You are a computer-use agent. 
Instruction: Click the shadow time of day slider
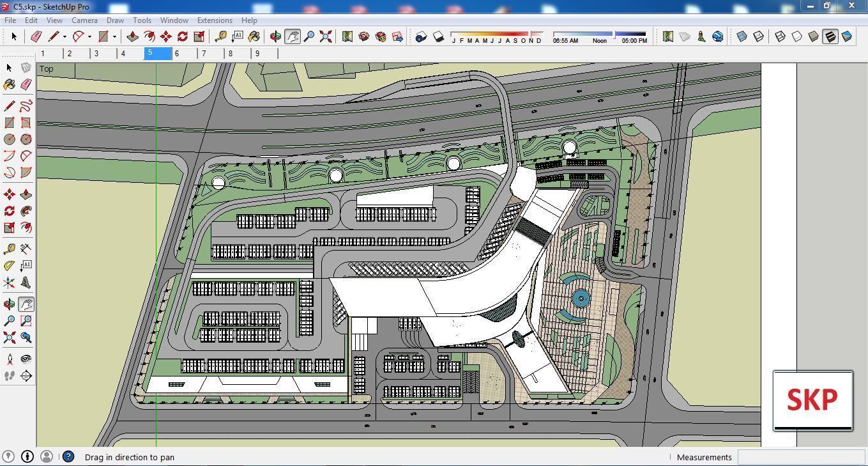coord(599,33)
